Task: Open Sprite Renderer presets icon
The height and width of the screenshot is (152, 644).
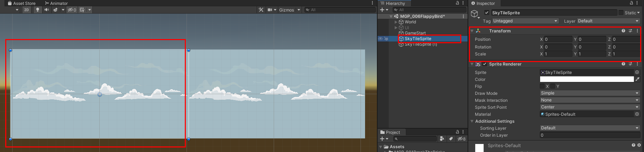Action: tap(630, 64)
